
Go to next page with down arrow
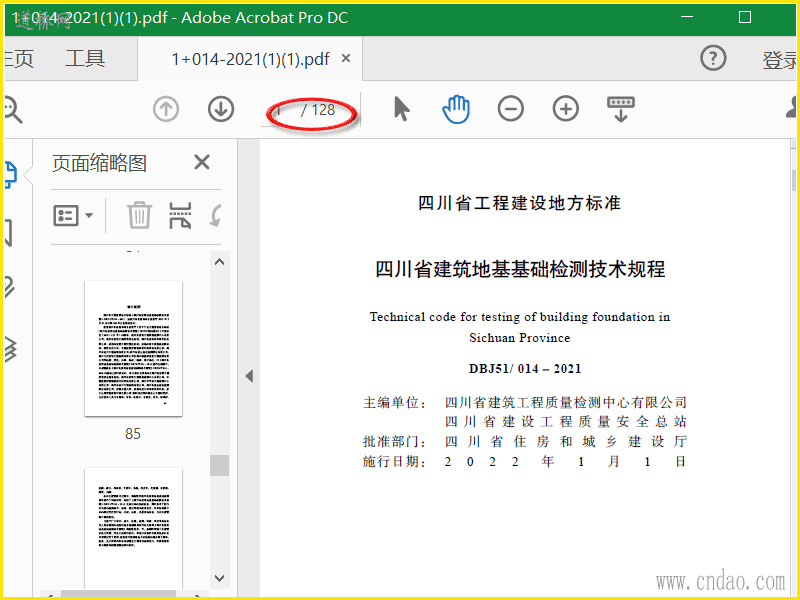[221, 109]
